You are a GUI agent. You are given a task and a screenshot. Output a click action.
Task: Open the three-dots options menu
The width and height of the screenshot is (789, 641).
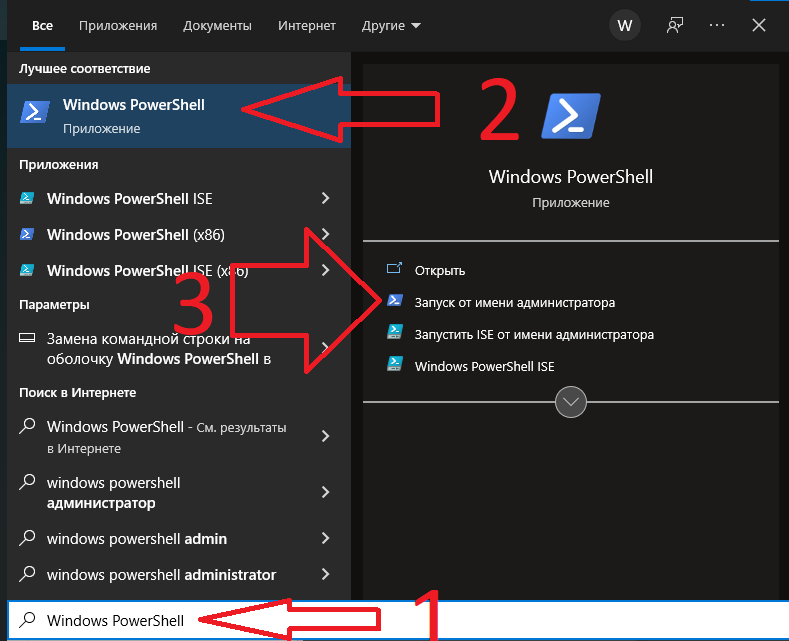coord(717,25)
